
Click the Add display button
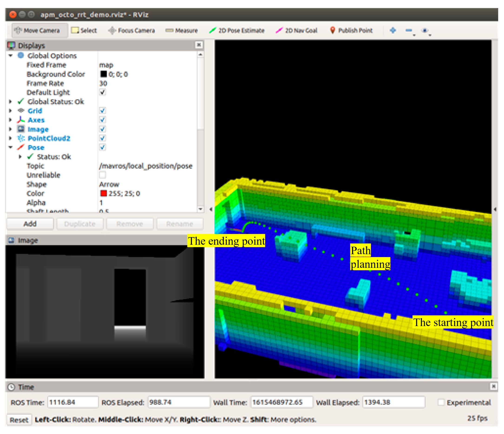point(30,224)
